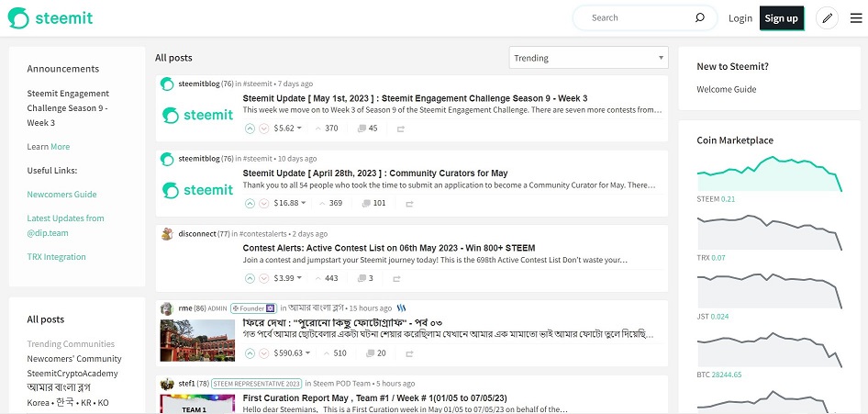Screen dimensions: 868x414
Task: Open Steem POD Team community link
Action: (341, 383)
